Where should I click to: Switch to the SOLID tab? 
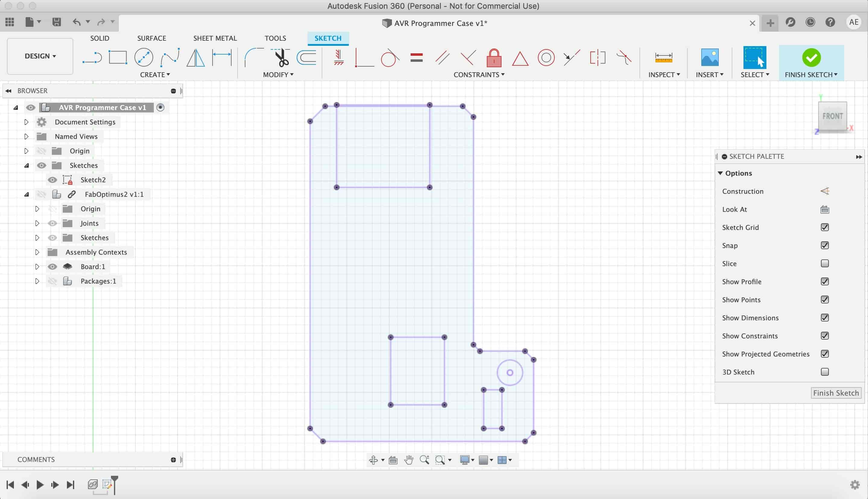[x=99, y=38]
